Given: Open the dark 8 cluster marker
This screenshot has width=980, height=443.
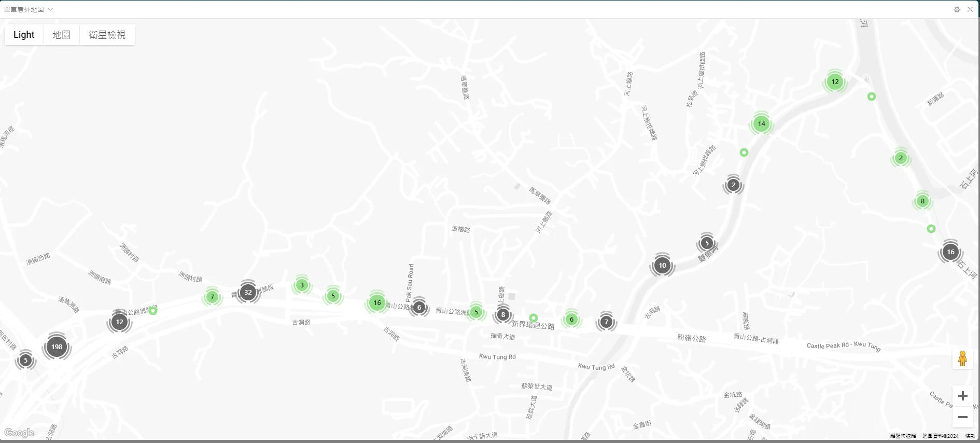Looking at the screenshot, I should coord(503,314).
